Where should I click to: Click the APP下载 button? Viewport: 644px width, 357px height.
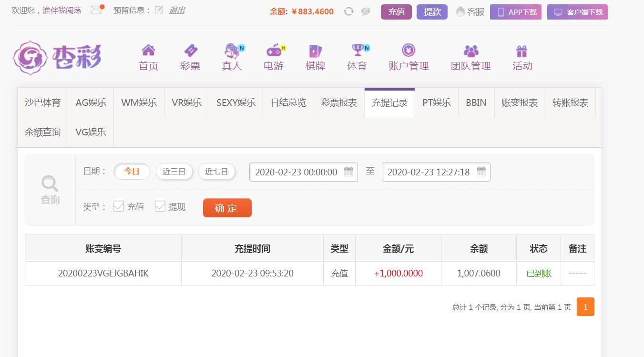click(516, 12)
